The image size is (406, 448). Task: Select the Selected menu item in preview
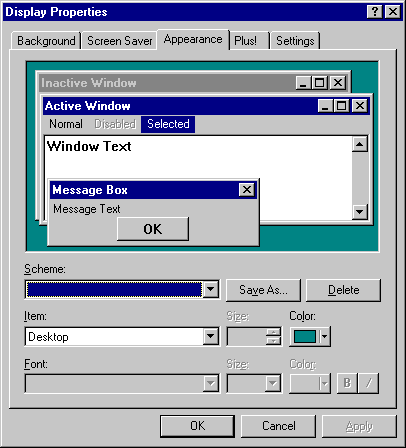(x=168, y=124)
